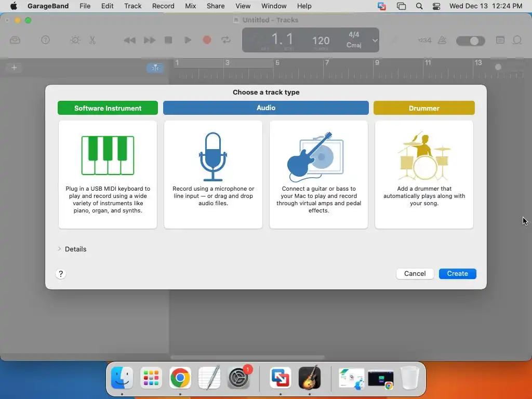The width and height of the screenshot is (532, 399).
Task: Open Quick Help in the toolbar
Action: tap(45, 40)
